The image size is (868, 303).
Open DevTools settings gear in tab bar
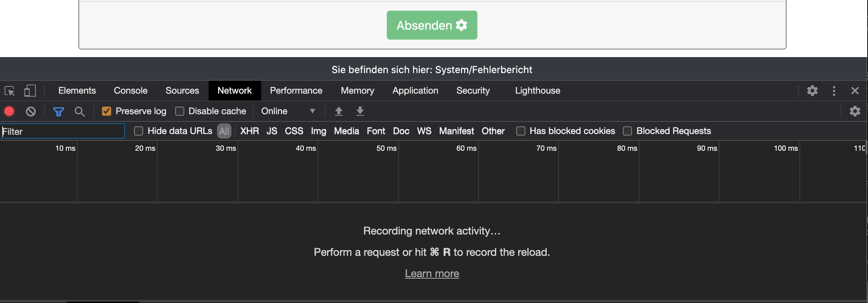[x=812, y=91]
